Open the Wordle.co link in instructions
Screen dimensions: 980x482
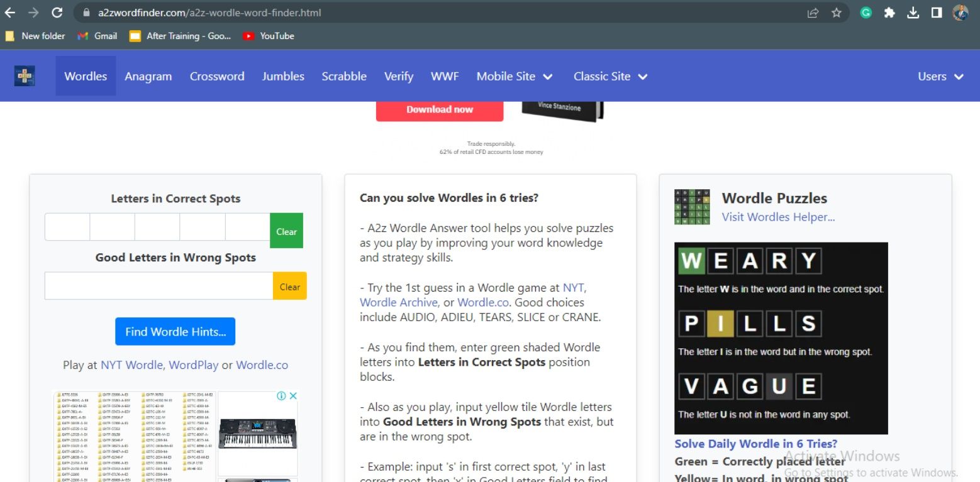click(484, 302)
